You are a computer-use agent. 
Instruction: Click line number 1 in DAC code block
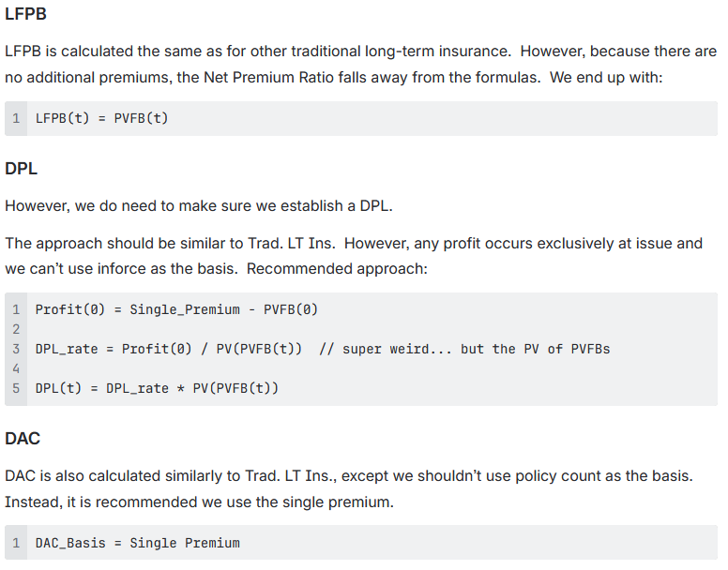pos(17,543)
